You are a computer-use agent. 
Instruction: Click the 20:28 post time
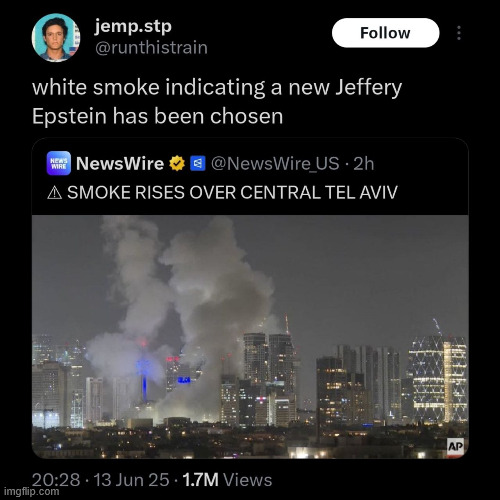coord(56,480)
